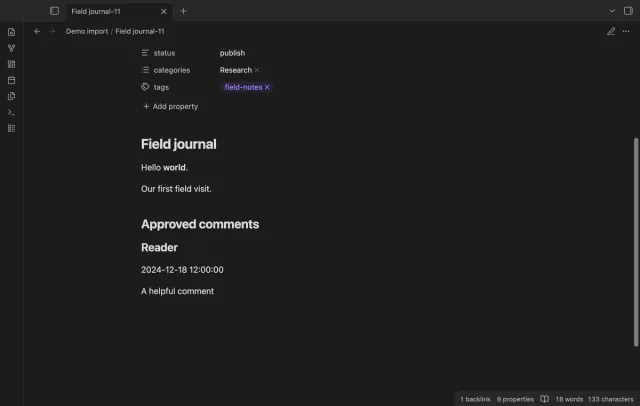Remove the field-notes tag
The image size is (640, 406).
tap(267, 87)
